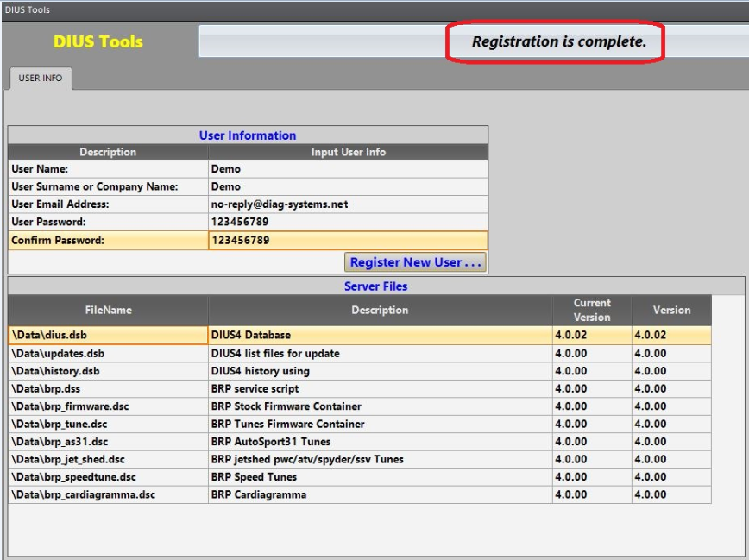Click the Registration is complete status message
This screenshot has width=749, height=560.
[558, 41]
